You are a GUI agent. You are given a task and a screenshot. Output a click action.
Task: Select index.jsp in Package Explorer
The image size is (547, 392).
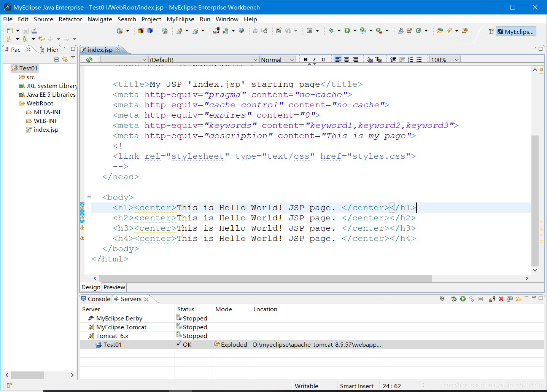42,129
